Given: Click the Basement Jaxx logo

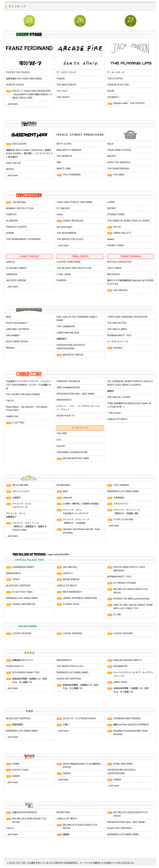Looking at the screenshot, I should [x=30, y=135].
